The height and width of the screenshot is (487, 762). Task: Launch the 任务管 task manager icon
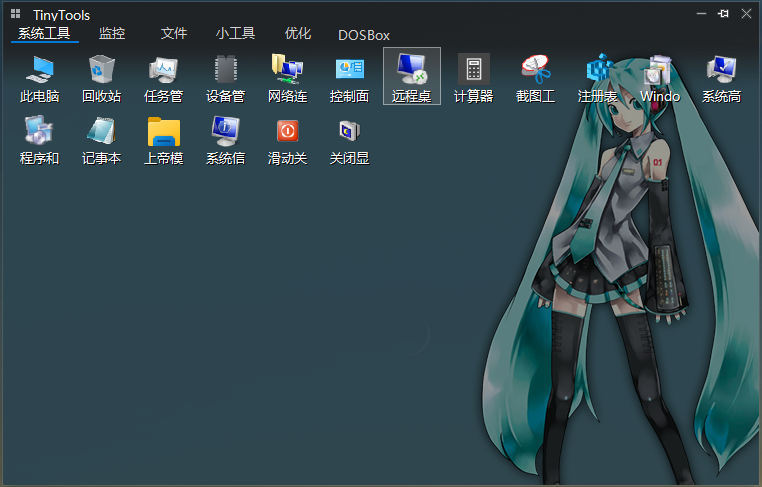[x=163, y=76]
